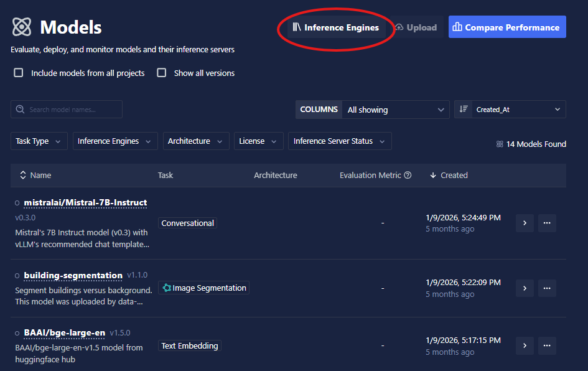Toggle the Show all versions checkbox
588x371 pixels.
(162, 73)
